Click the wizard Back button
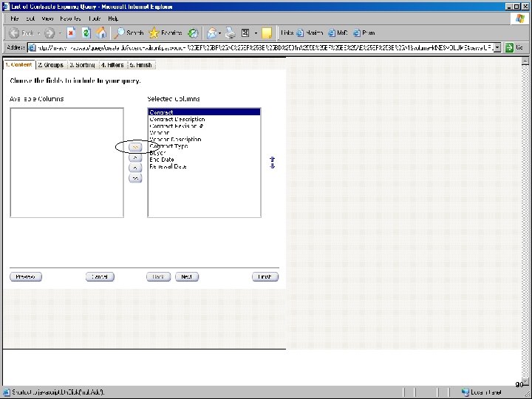This screenshot has height=399, width=532. [x=158, y=277]
